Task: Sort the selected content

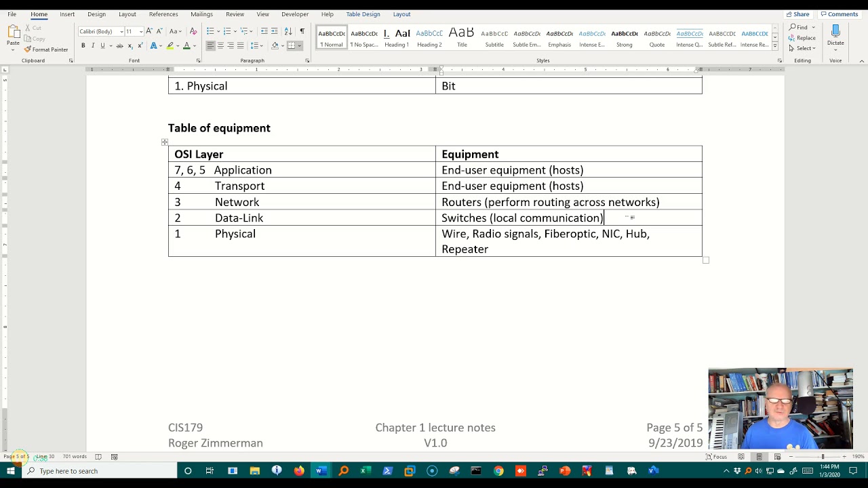Action: click(x=288, y=31)
